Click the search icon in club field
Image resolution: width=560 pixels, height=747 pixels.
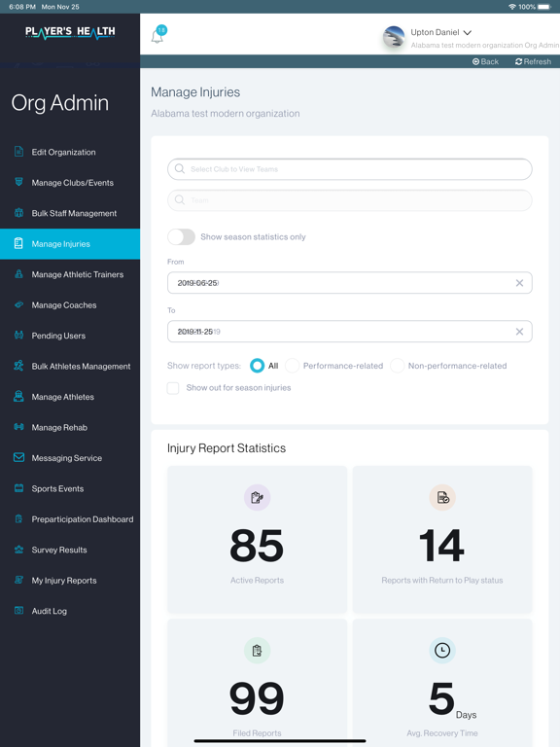180,168
